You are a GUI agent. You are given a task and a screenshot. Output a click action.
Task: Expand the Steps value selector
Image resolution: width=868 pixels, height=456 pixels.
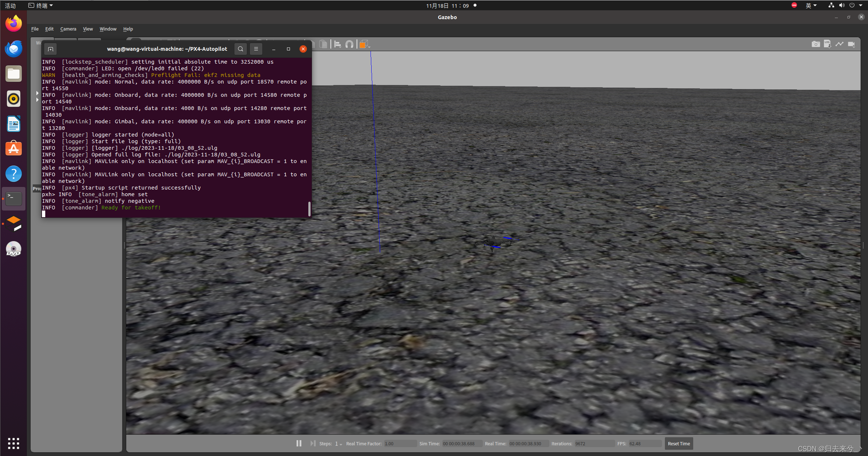pyautogui.click(x=340, y=445)
